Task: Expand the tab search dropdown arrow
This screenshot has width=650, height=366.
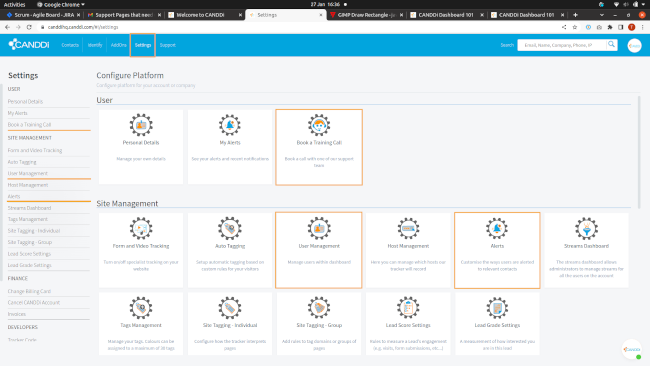Action: tap(601, 15)
